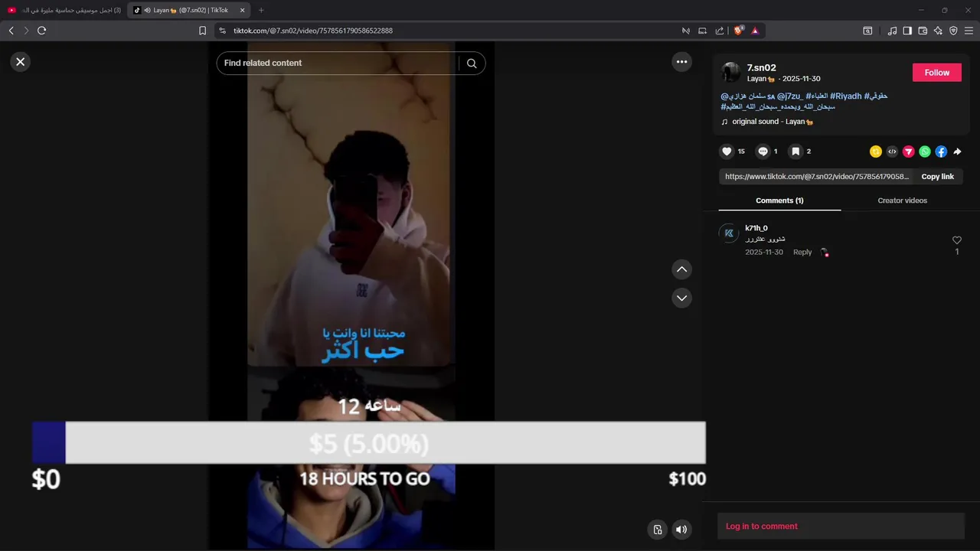Open Brave Shields lion icon
The width and height of the screenshot is (980, 551).
click(x=738, y=31)
